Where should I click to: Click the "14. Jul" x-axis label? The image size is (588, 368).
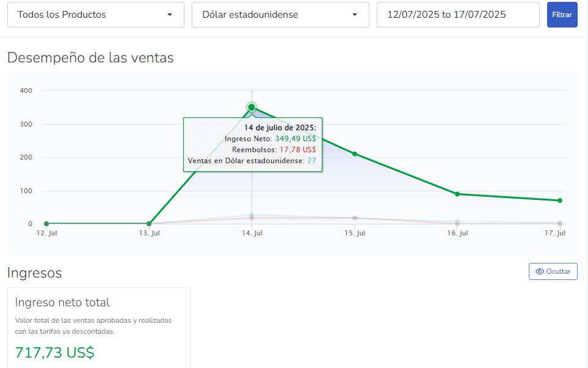[252, 234]
